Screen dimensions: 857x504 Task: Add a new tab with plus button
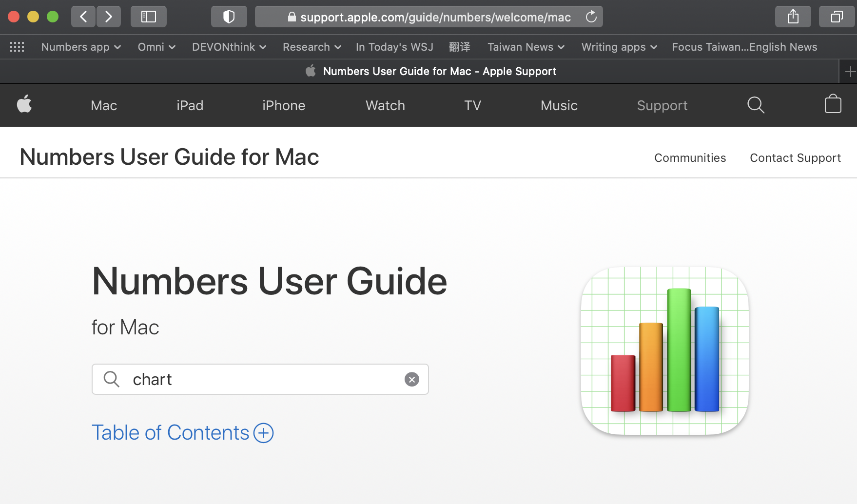coord(850,72)
